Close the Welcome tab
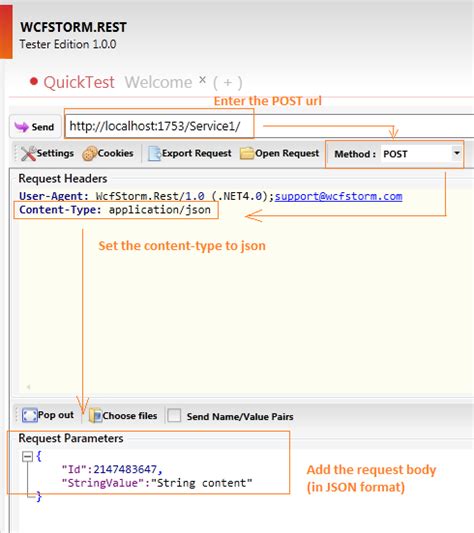The height and width of the screenshot is (533, 474). tap(202, 80)
